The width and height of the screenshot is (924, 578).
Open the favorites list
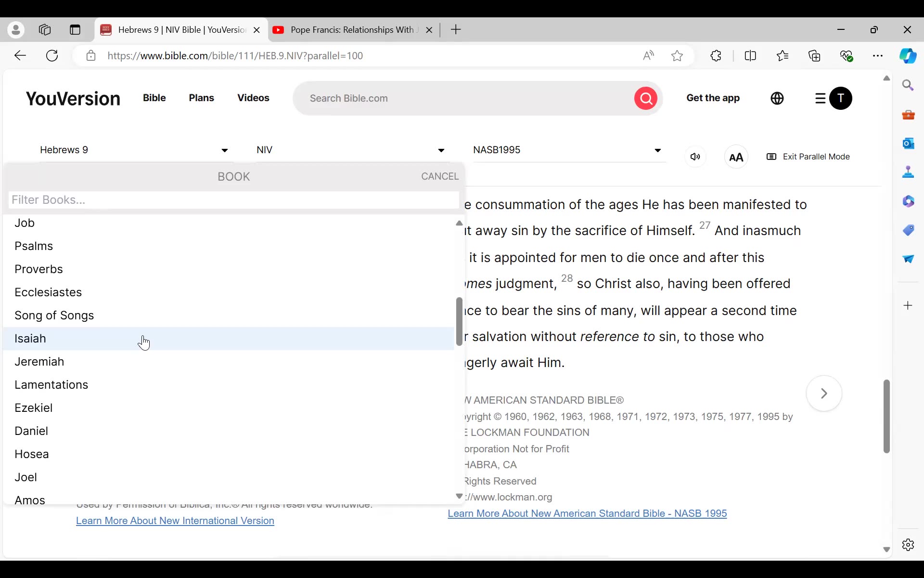click(783, 56)
